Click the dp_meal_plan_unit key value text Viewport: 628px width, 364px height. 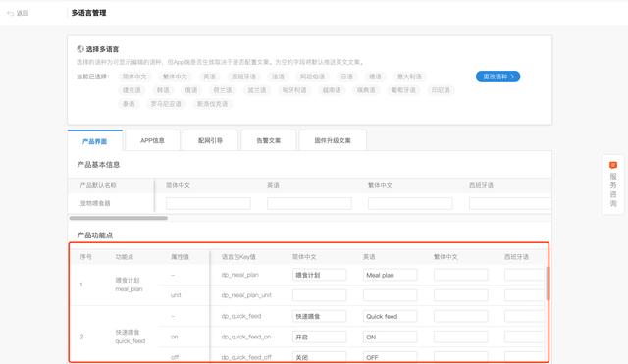click(246, 295)
